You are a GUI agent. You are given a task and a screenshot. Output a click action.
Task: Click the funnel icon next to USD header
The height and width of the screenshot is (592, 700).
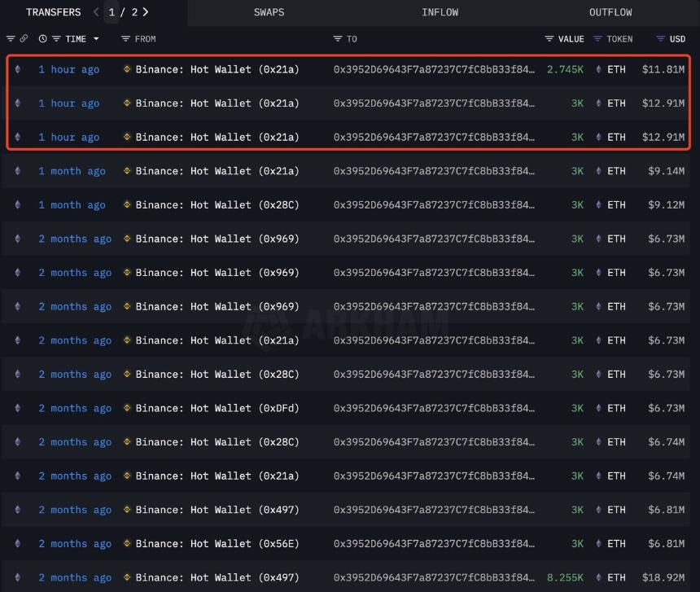tap(659, 38)
